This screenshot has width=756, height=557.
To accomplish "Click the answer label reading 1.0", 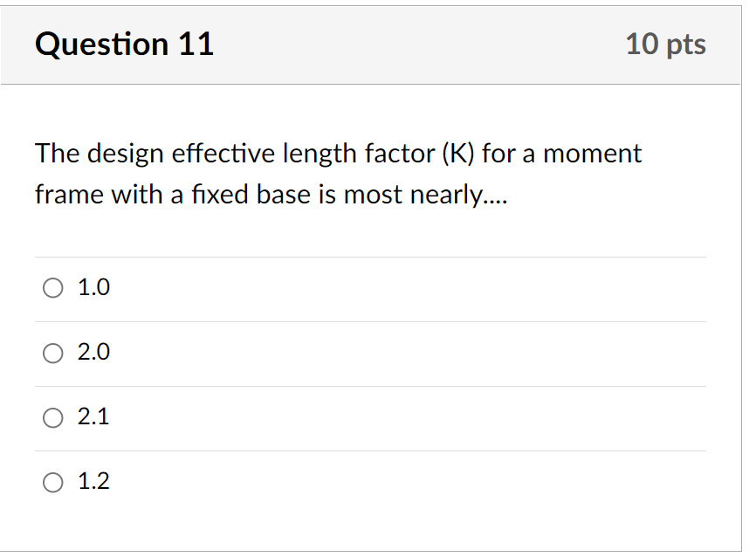I will (x=93, y=287).
